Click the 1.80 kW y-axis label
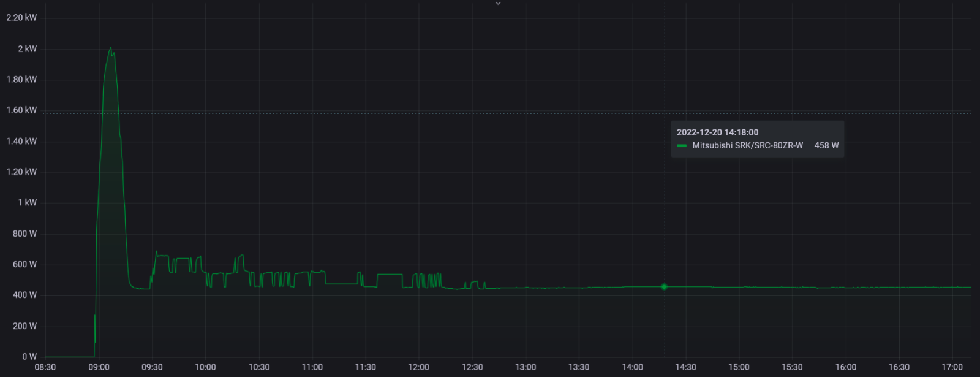Image resolution: width=980 pixels, height=377 pixels. tap(21, 80)
